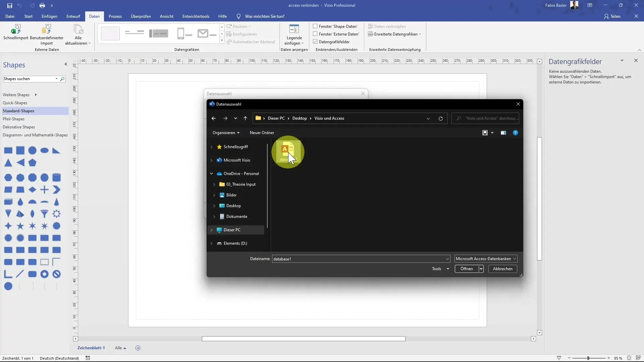This screenshot has width=644, height=362.
Task: Switch to the Einfügen ribbon tab
Action: click(49, 16)
